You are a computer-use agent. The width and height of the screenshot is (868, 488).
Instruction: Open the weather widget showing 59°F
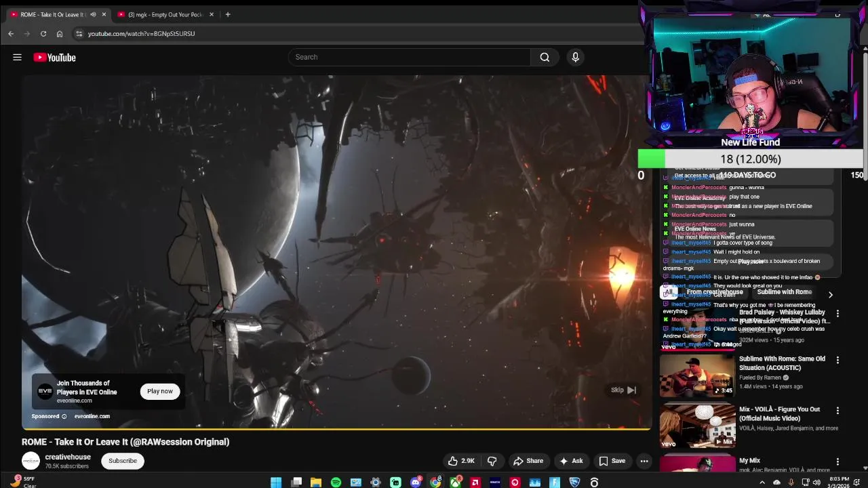(22, 483)
